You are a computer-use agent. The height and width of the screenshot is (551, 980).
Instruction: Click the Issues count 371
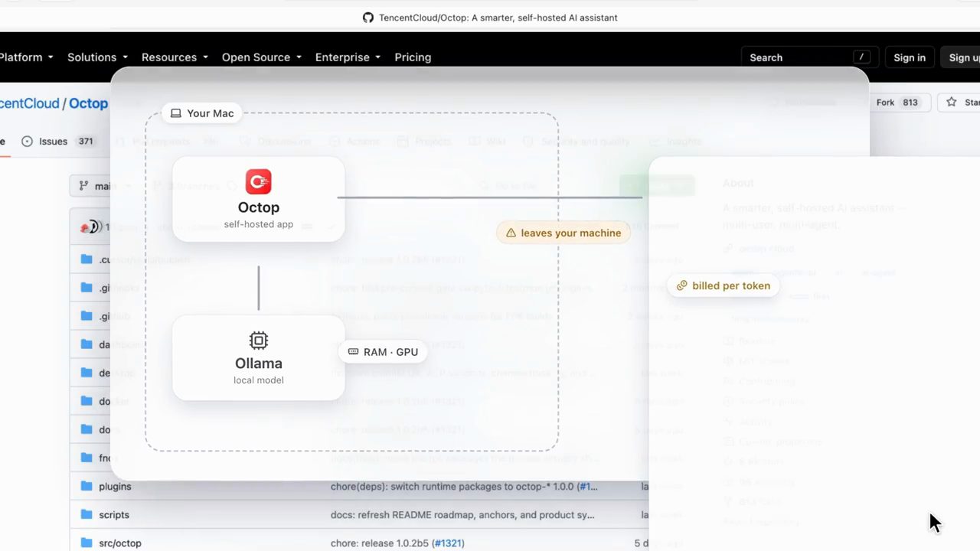86,142
